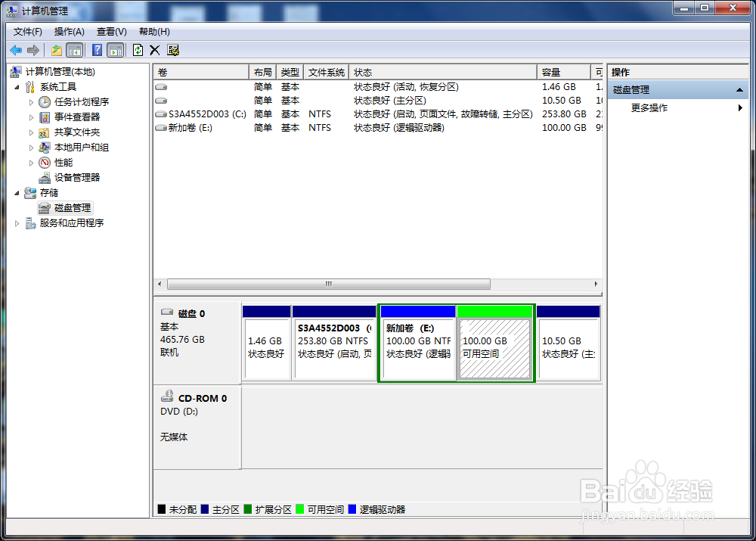Open the 文件(F) menu
Viewport: 756px width, 541px height.
27,32
